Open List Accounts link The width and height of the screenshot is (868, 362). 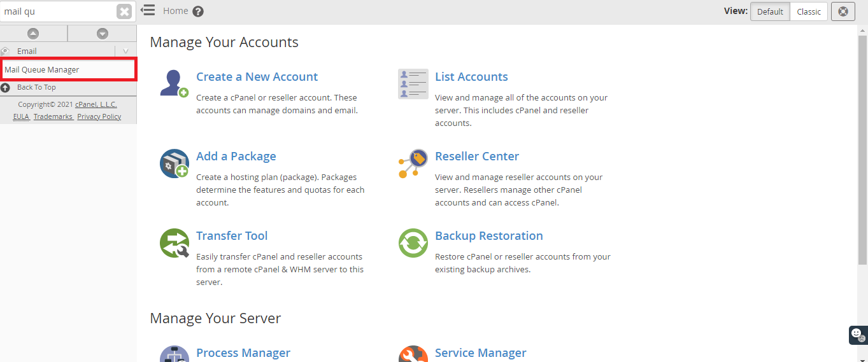coord(471,77)
